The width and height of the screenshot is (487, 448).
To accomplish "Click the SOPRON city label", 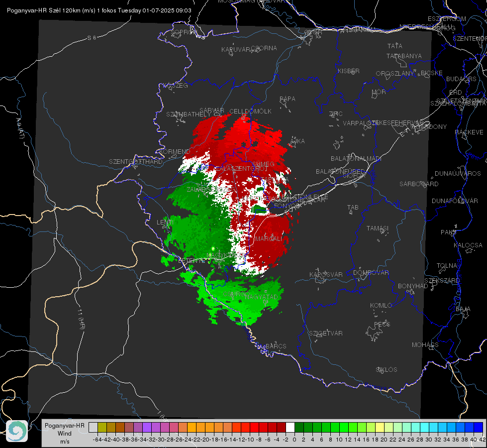I will (183, 32).
